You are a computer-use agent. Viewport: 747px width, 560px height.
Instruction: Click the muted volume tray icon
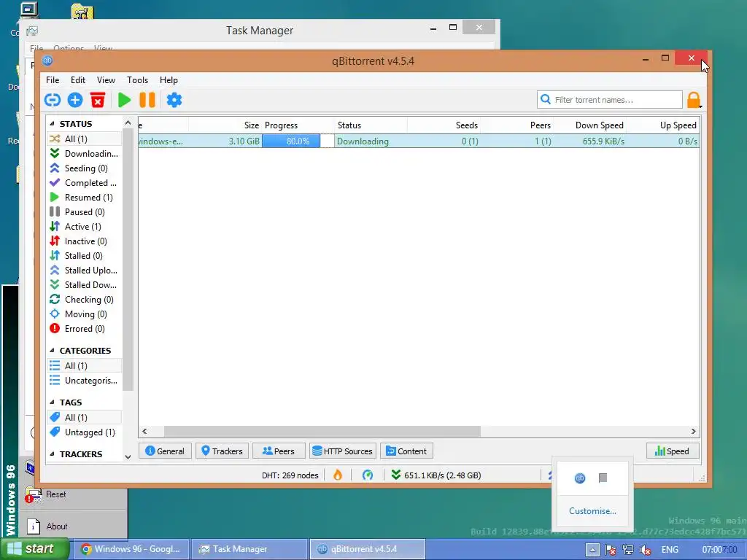click(646, 550)
